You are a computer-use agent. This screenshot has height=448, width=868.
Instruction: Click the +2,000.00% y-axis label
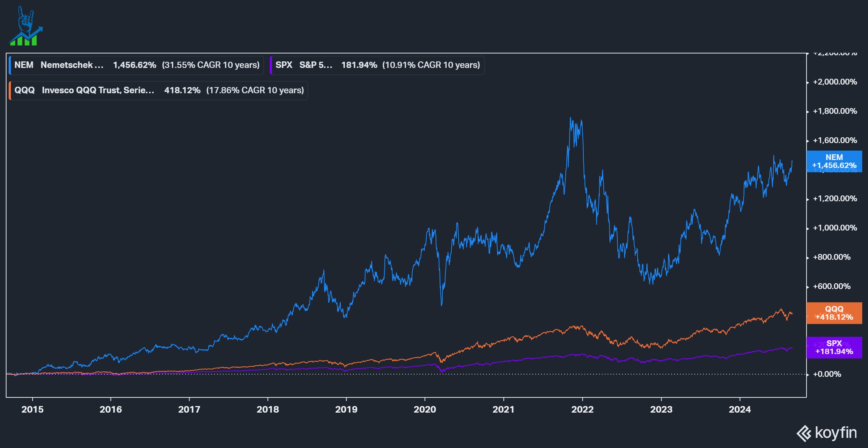[835, 82]
